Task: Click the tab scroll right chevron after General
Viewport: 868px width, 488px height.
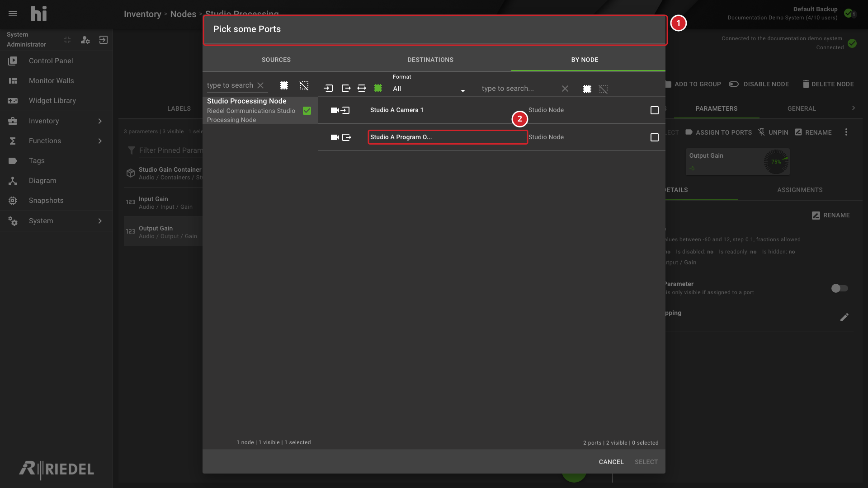Action: (854, 108)
